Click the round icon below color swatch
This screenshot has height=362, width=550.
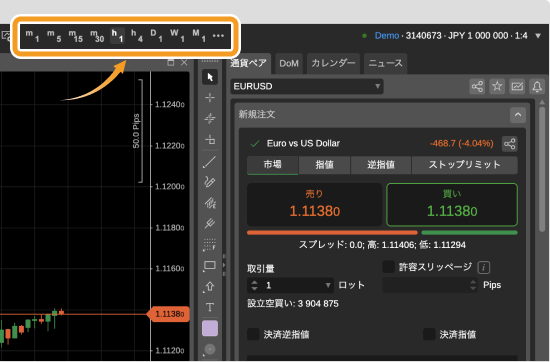pyautogui.click(x=210, y=349)
